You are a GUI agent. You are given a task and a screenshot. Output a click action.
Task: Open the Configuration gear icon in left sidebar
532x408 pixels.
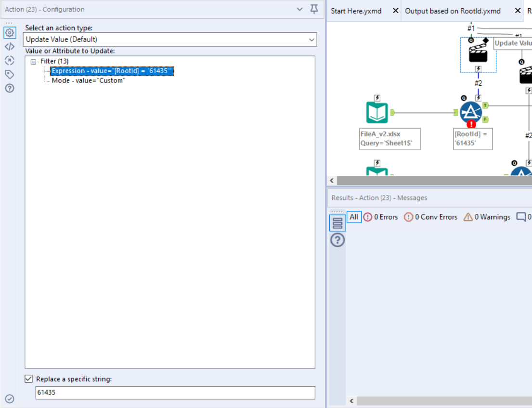point(10,33)
